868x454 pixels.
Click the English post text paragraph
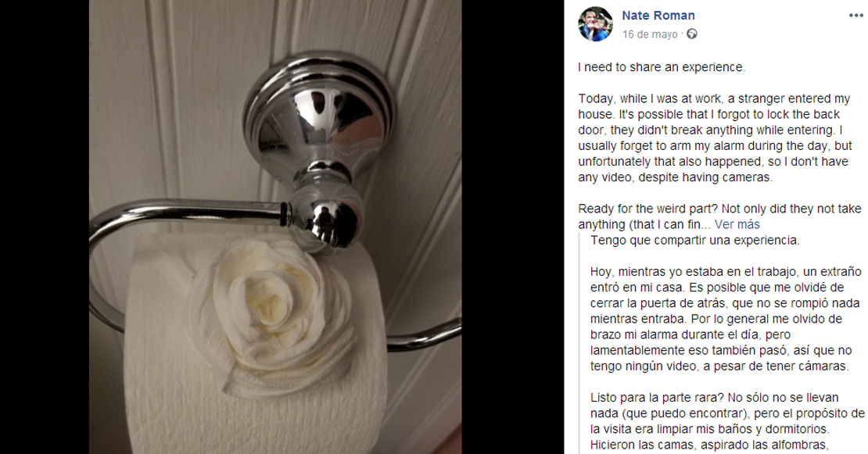coord(719,145)
